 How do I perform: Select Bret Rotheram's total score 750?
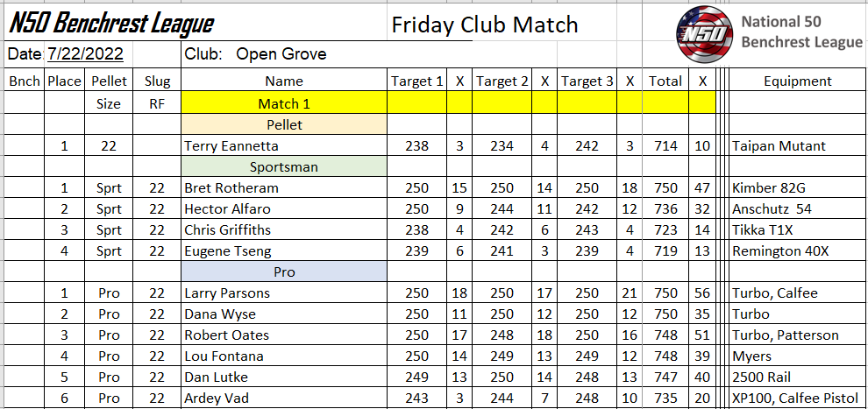click(665, 188)
